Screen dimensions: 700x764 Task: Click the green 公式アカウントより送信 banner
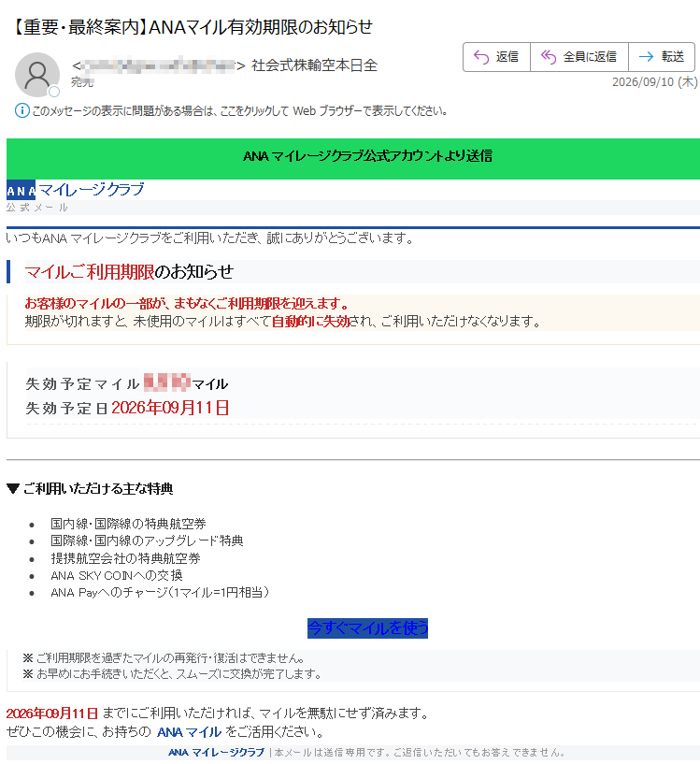pos(353,158)
